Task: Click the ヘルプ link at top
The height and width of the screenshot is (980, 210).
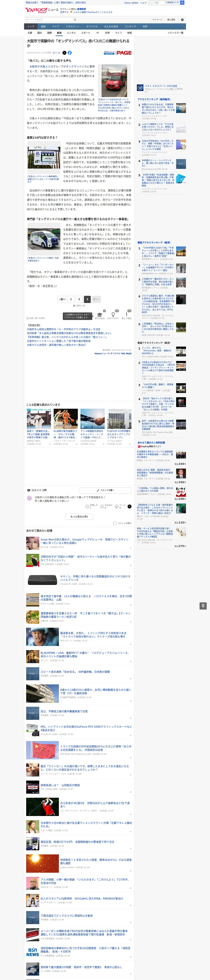Action: pos(143,3)
